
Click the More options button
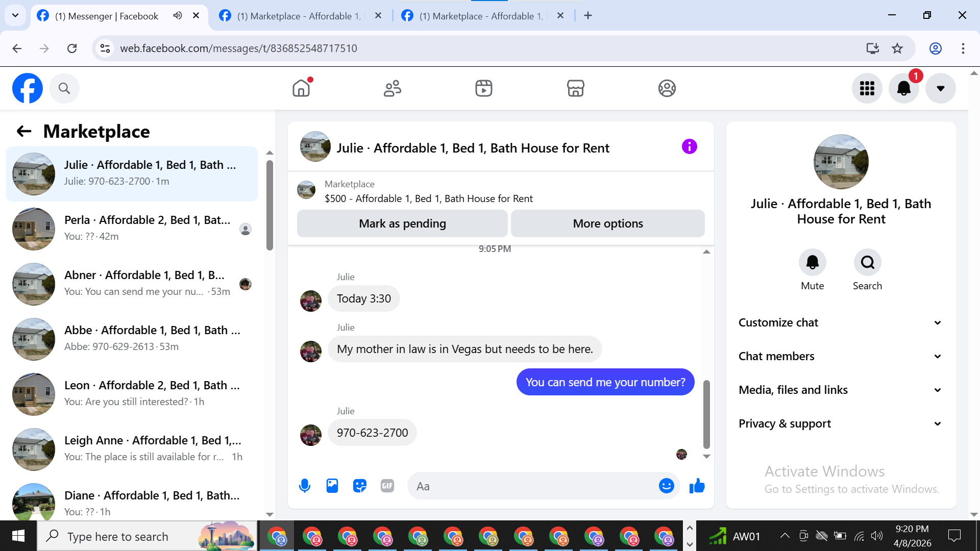(607, 223)
